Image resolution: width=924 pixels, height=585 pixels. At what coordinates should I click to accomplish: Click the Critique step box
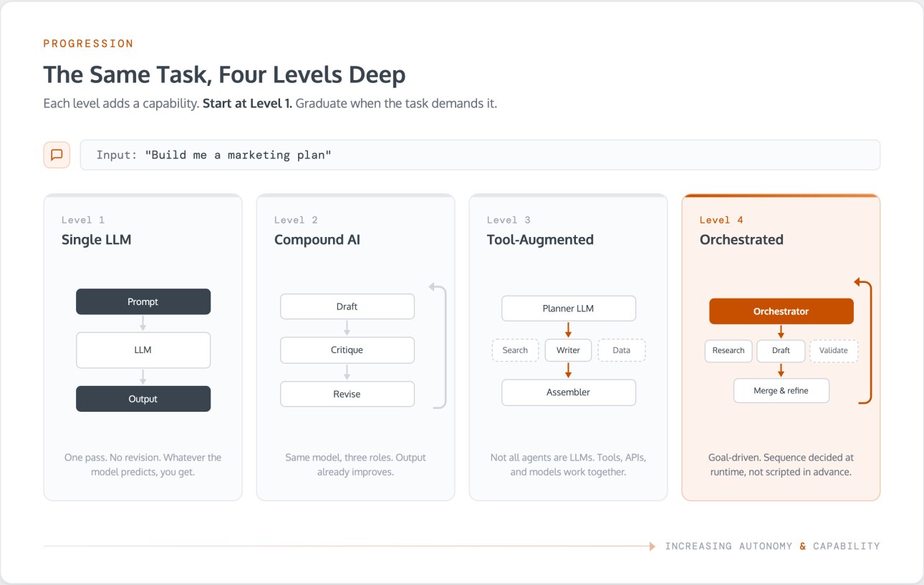tap(347, 350)
